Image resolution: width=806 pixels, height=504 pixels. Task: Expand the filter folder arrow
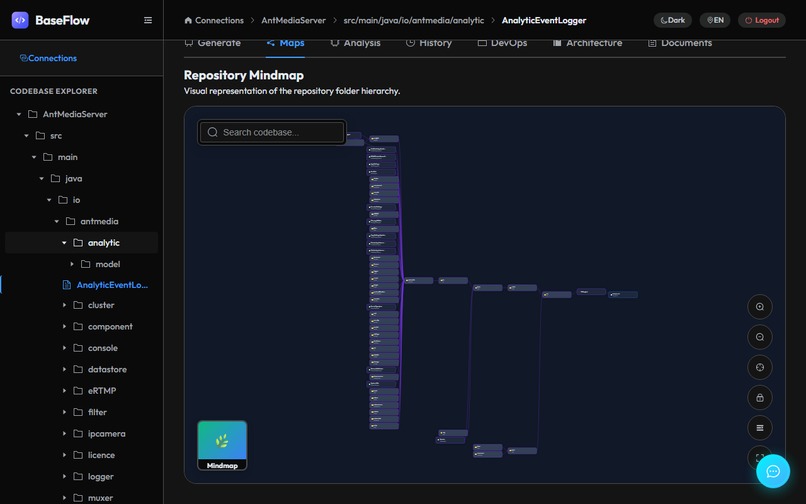(64, 412)
